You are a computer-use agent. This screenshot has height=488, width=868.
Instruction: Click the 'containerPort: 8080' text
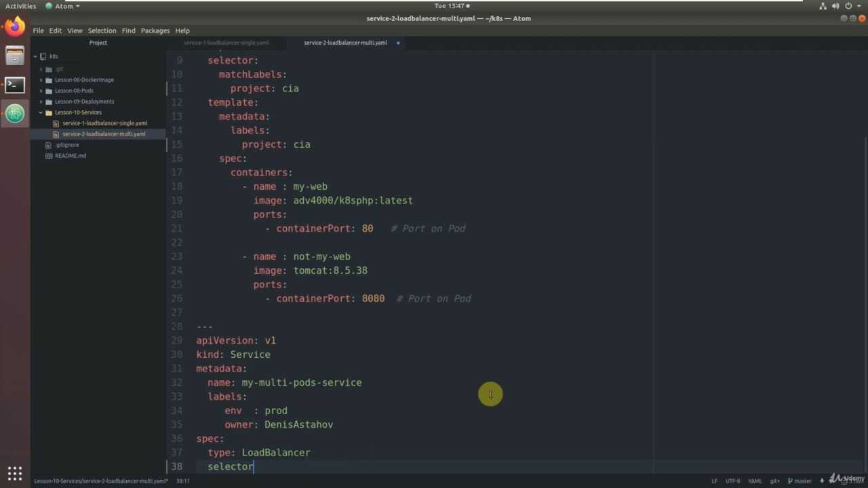coord(330,298)
